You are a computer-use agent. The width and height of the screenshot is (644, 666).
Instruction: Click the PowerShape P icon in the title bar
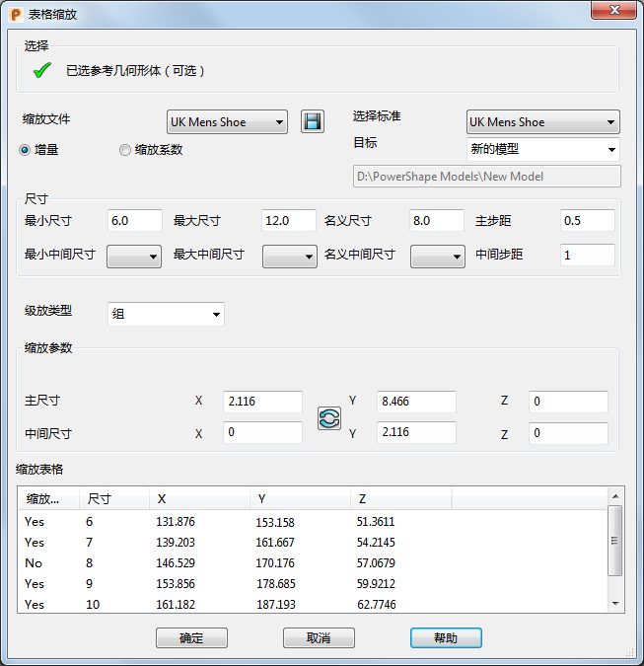point(16,15)
